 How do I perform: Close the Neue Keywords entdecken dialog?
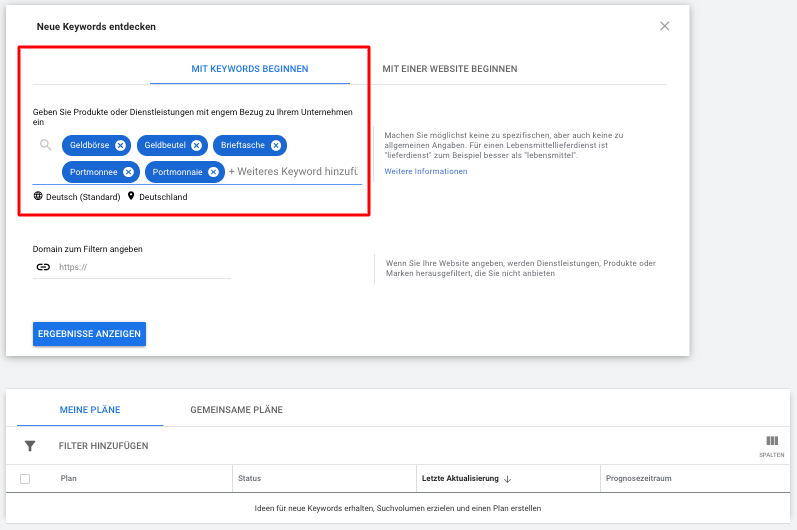coord(664,26)
